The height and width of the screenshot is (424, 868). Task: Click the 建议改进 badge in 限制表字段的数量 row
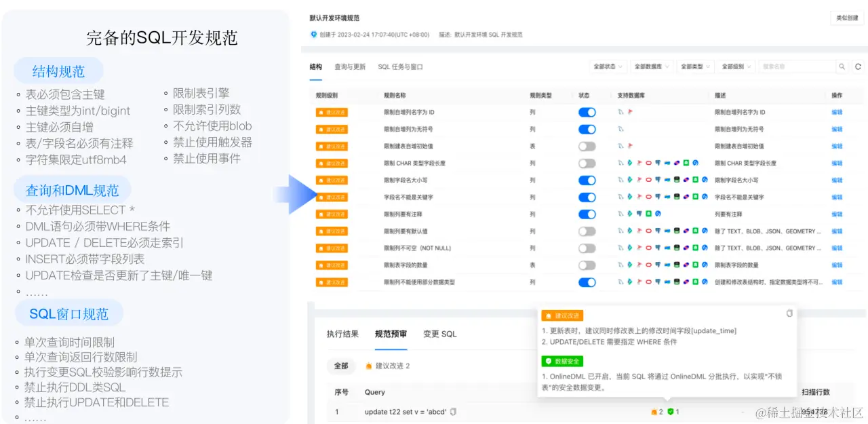(332, 265)
